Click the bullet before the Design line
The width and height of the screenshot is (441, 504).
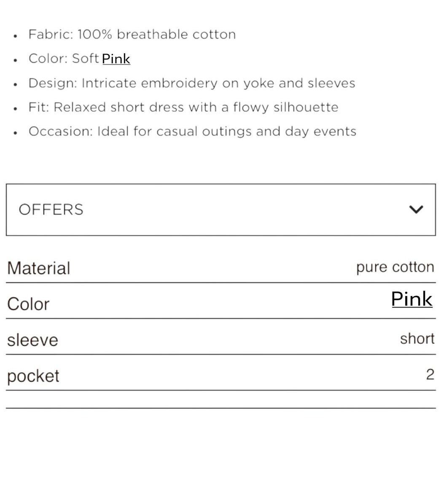point(16,84)
